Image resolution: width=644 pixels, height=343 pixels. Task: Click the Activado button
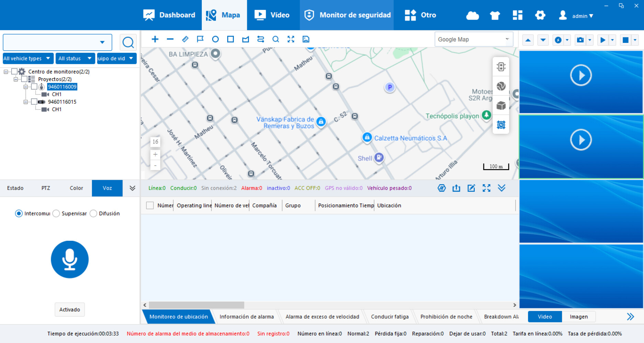point(70,309)
